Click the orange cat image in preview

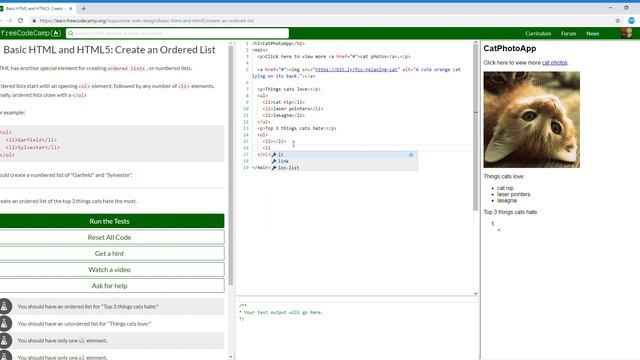[531, 120]
